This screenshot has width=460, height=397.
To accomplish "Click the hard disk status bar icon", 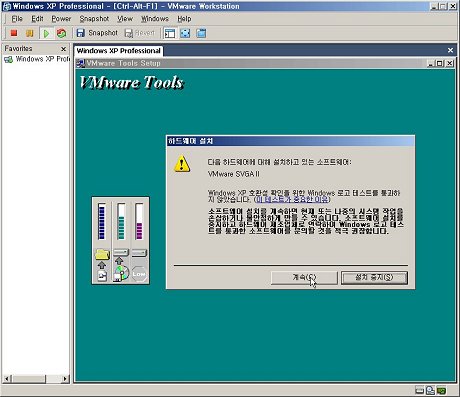I will pyautogui.click(x=420, y=390).
